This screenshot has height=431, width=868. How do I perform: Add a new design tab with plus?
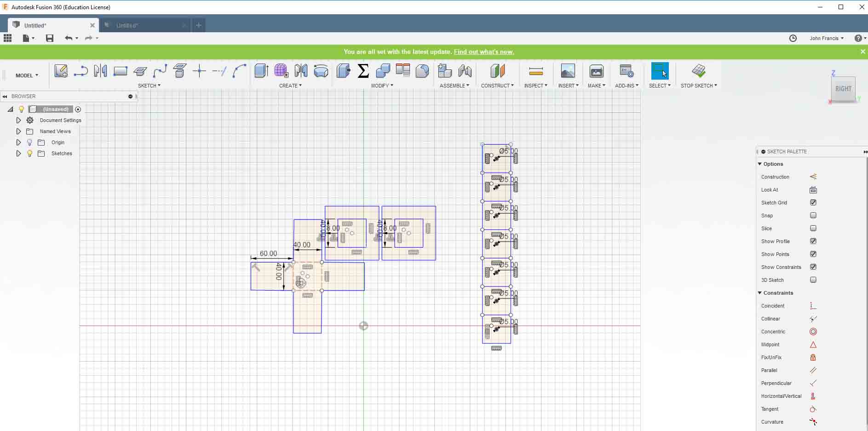[198, 25]
